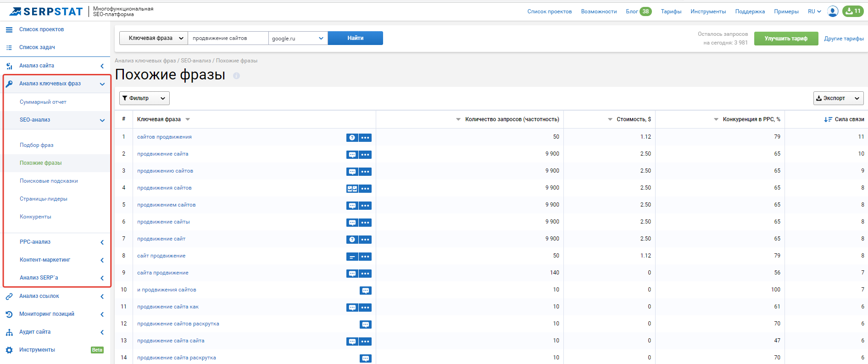Image resolution: width=868 pixels, height=364 pixels.
Task: Click the keyword search input field
Action: (x=228, y=38)
